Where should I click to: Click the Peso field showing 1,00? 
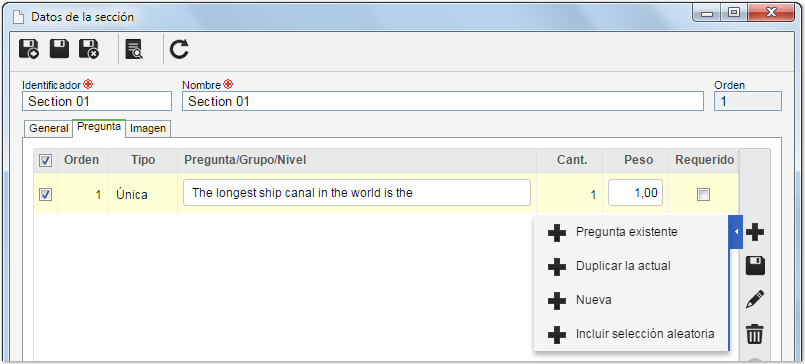pos(636,193)
